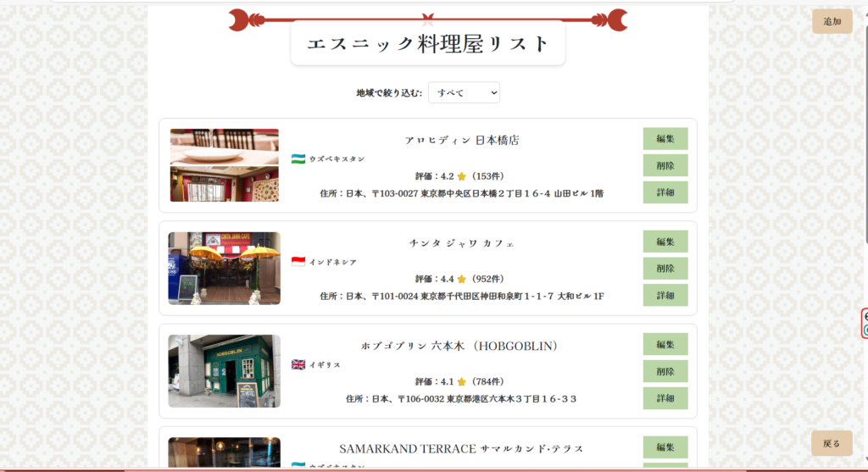The image size is (868, 472).
Task: View 詳細 of チンタ ジャワ カフェ
Action: click(x=665, y=296)
